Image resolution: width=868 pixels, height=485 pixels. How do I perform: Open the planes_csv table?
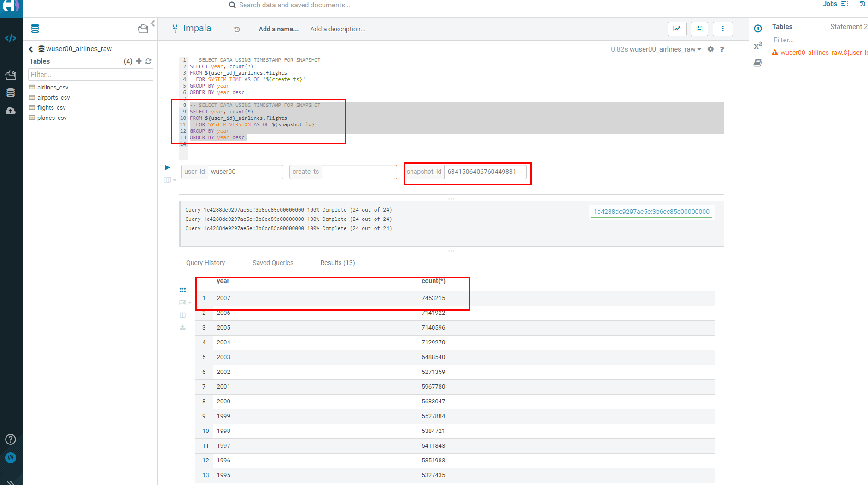[x=52, y=118]
